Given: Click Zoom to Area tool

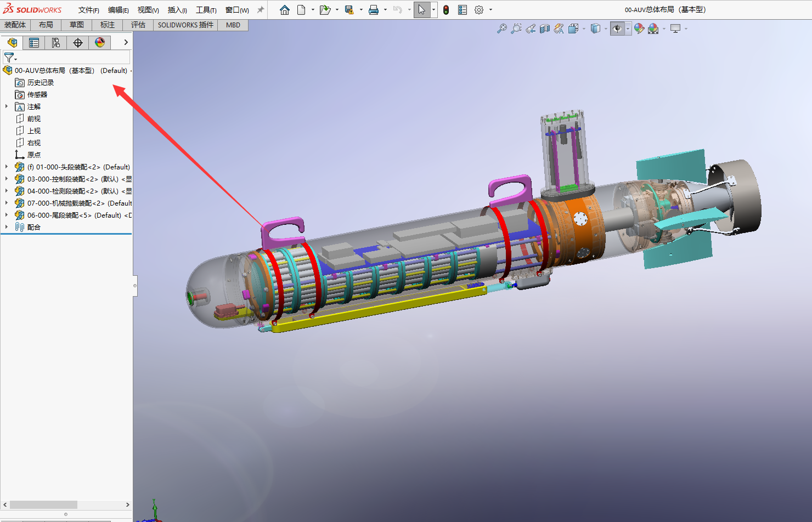Looking at the screenshot, I should click(516, 29).
